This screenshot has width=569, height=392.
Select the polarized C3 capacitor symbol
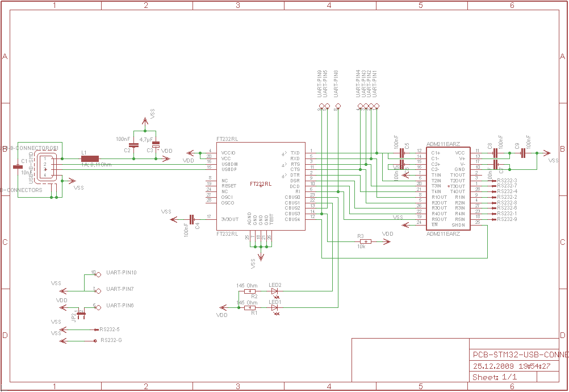(x=156, y=145)
